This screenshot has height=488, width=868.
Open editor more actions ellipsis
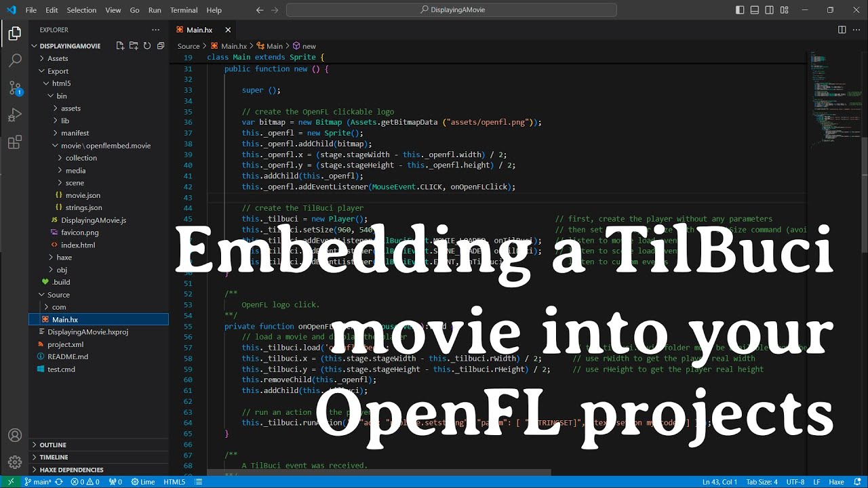856,30
